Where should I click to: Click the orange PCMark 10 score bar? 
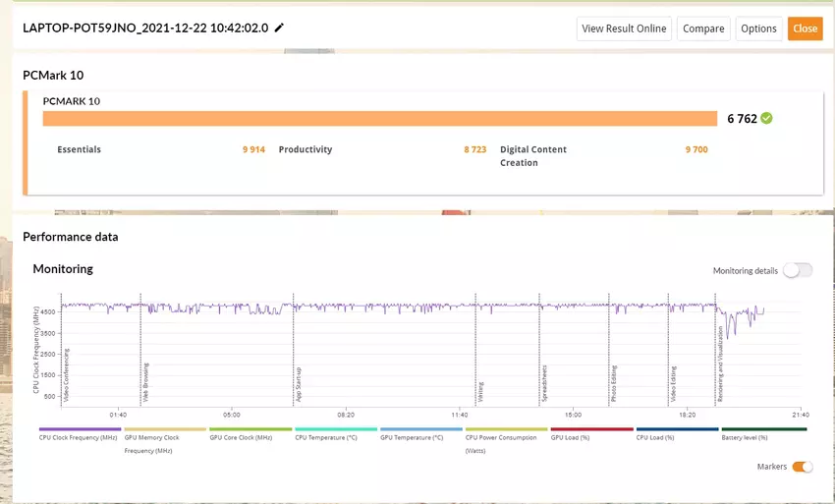379,118
